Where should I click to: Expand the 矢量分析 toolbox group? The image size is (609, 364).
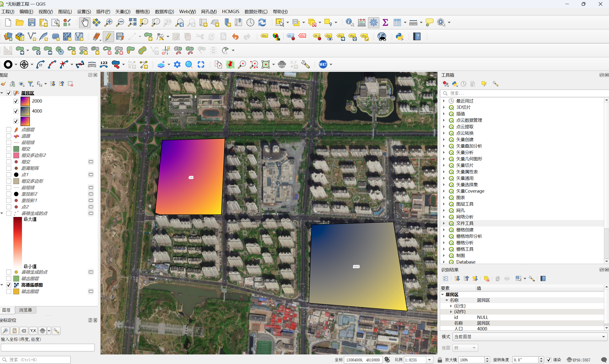(x=444, y=152)
